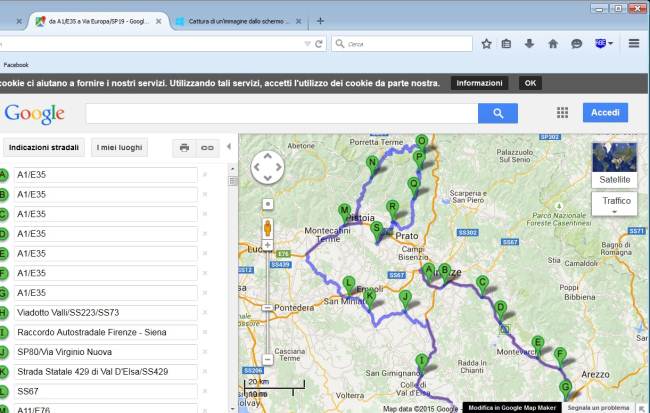Expand the Traffico layer dropdown
This screenshot has width=650, height=413.
click(x=614, y=204)
